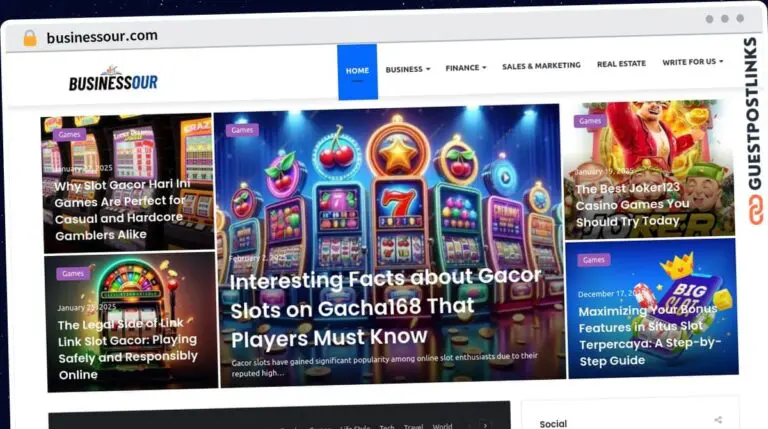Click the January 19, 2025 date on the Joker123 card

(x=604, y=171)
